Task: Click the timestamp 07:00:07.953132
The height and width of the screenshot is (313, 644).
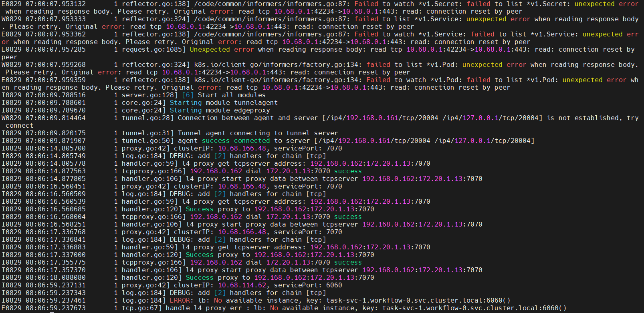Action: click(56, 4)
